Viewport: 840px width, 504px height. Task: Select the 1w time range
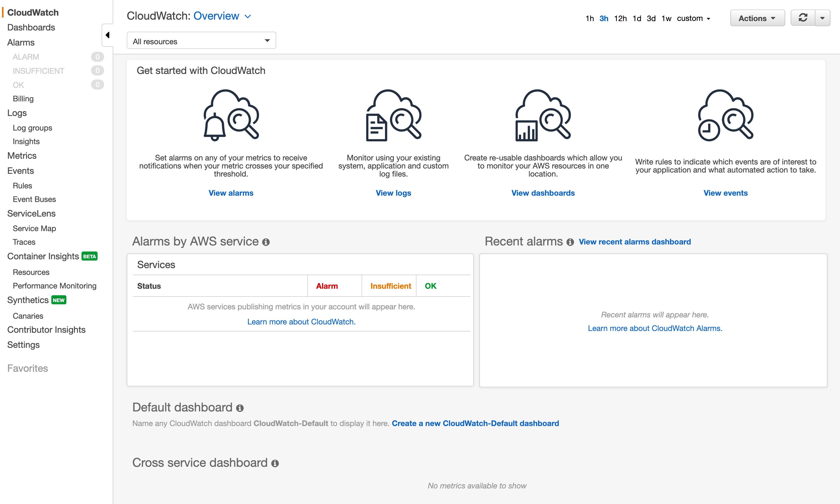point(666,18)
